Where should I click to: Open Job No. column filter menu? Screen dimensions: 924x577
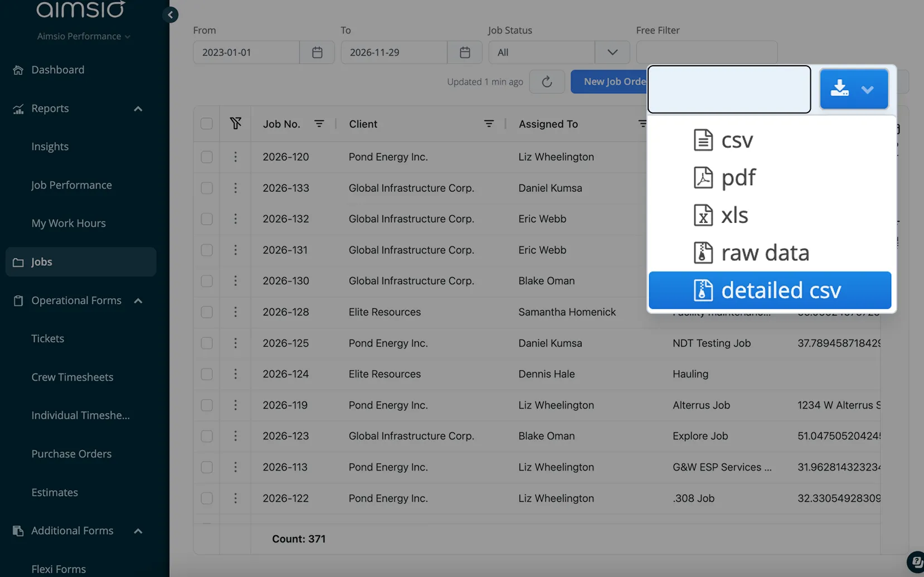click(319, 124)
